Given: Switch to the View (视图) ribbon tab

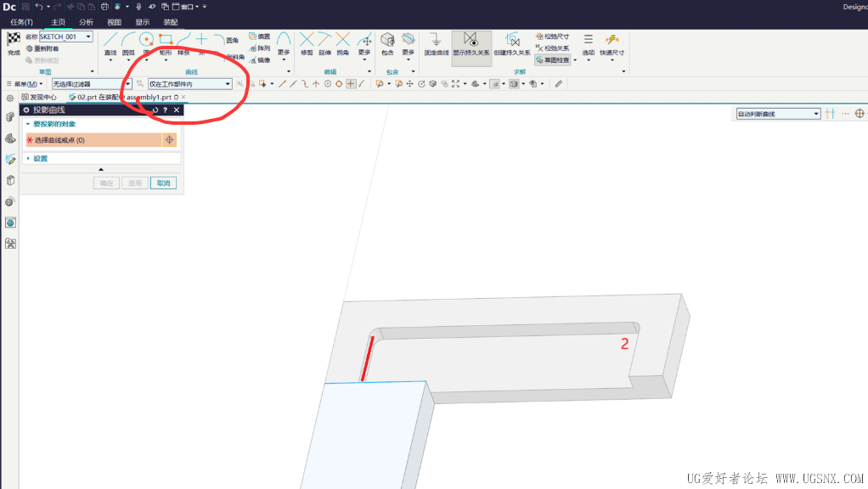Looking at the screenshot, I should [x=114, y=22].
